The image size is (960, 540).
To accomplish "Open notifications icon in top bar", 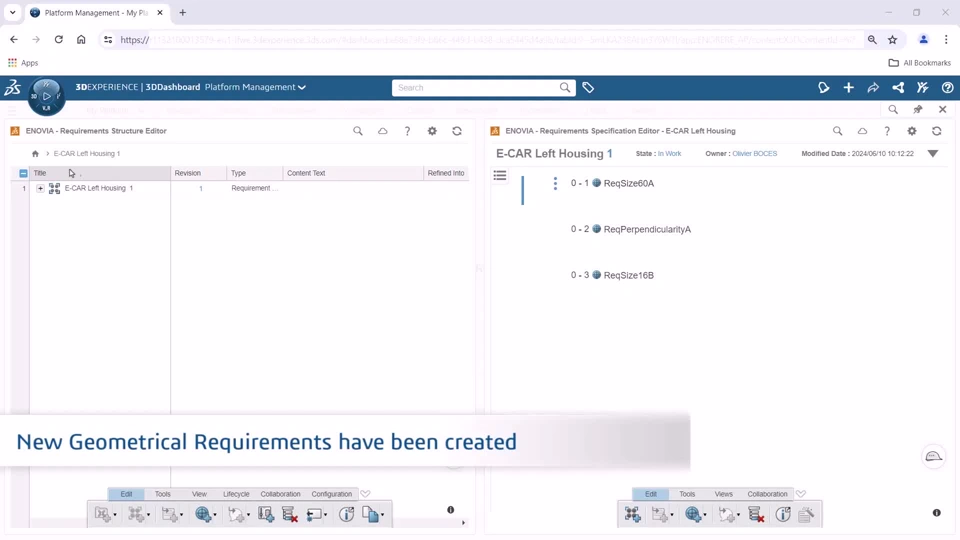I will (823, 88).
